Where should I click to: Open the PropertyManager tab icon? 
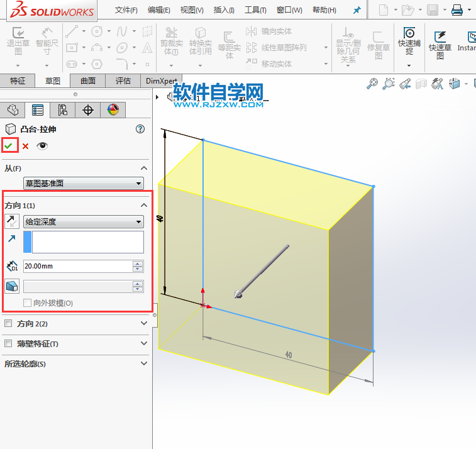[x=38, y=110]
